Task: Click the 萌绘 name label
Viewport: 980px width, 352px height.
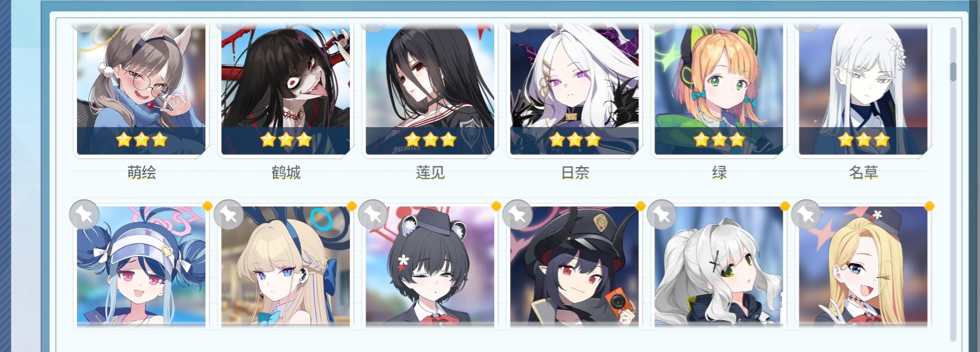Action: (x=141, y=172)
